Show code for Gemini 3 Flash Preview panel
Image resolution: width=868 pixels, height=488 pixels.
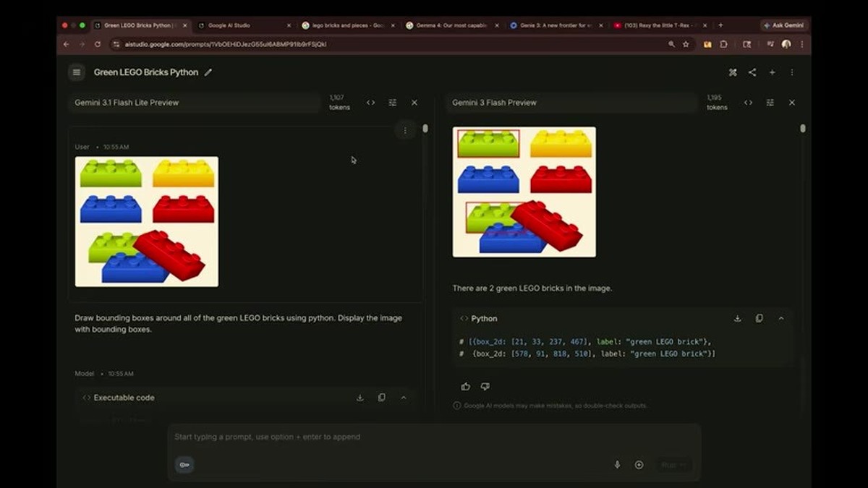748,103
